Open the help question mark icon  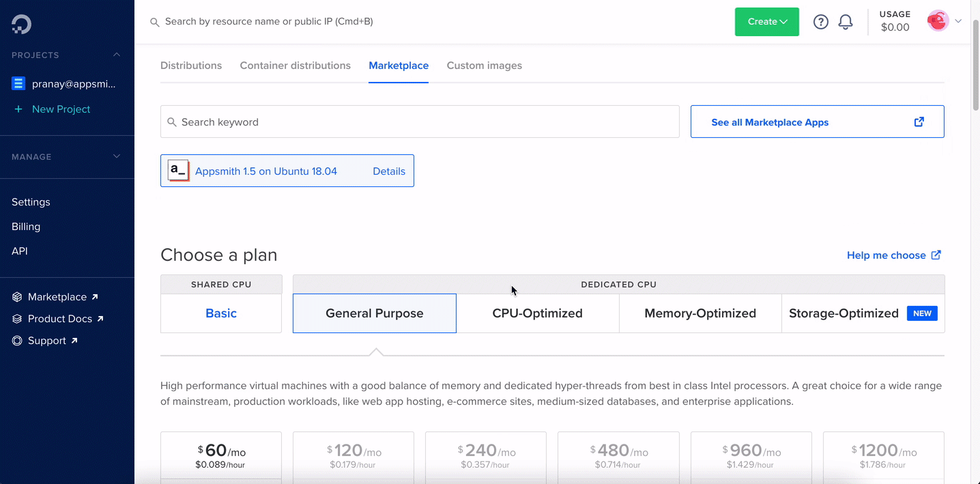click(821, 22)
